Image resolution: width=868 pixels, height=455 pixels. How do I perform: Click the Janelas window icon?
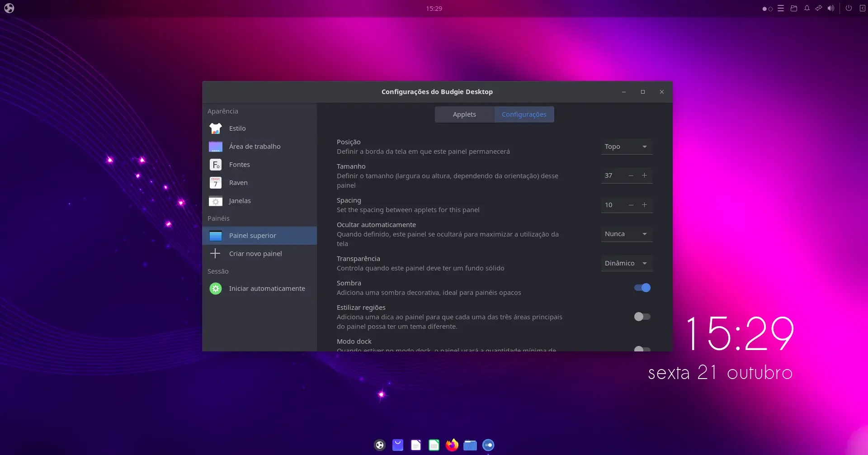click(x=216, y=201)
